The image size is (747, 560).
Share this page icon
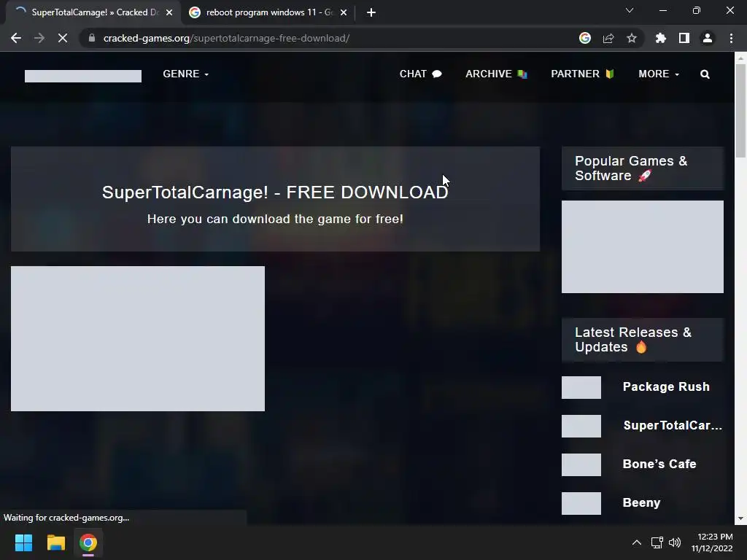[x=608, y=38]
